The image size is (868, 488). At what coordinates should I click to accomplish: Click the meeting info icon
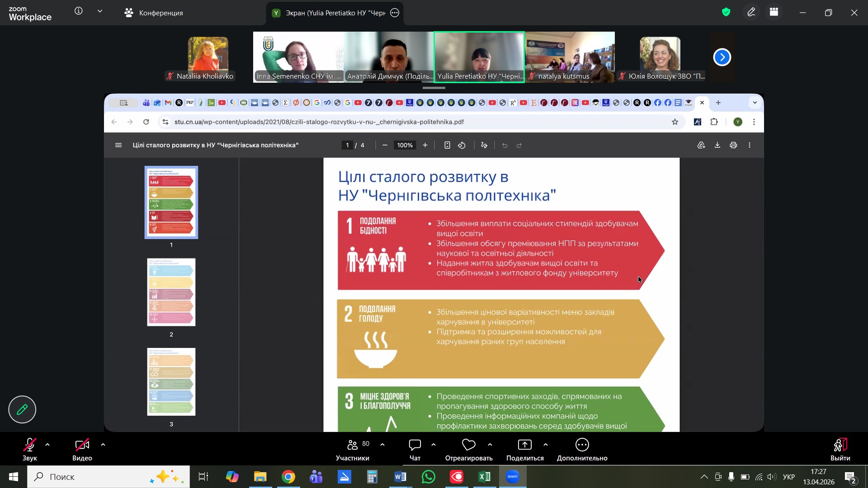coord(79,11)
